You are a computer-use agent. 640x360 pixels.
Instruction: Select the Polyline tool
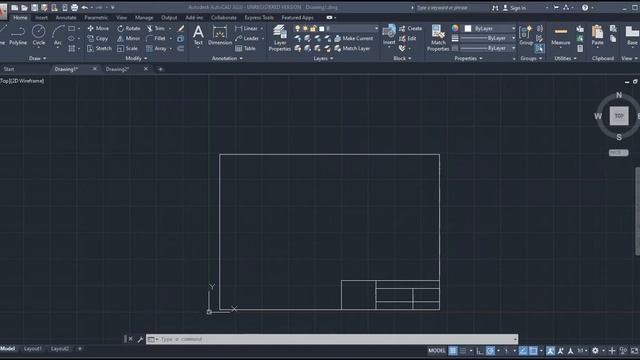click(18, 35)
